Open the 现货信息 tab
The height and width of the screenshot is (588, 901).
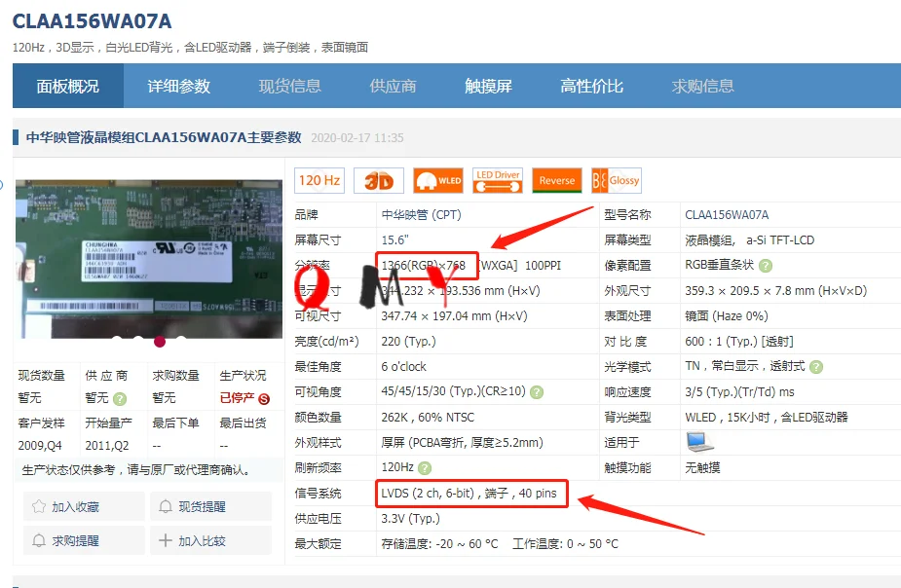(289, 86)
